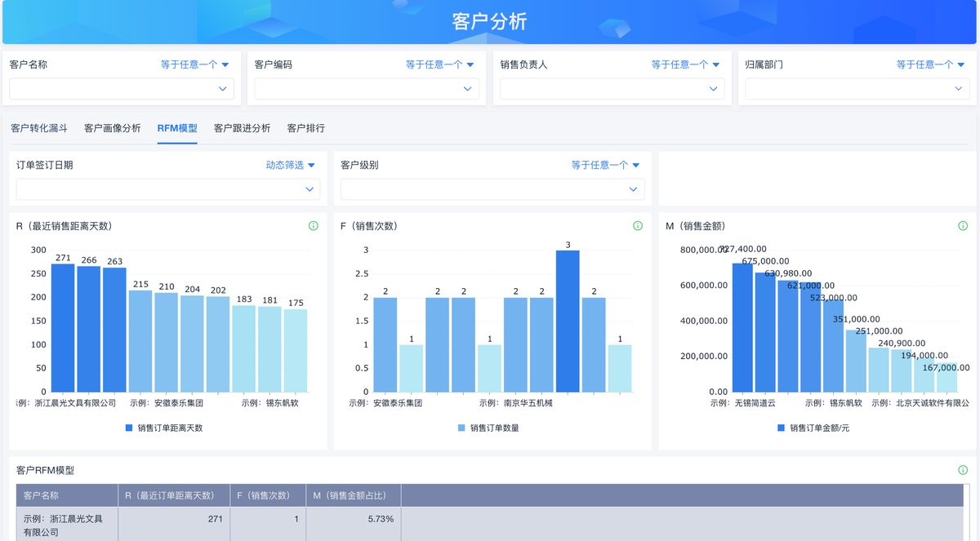This screenshot has width=980, height=541.
Task: Click the M（销售金额占比） column header
Action: pos(354,495)
